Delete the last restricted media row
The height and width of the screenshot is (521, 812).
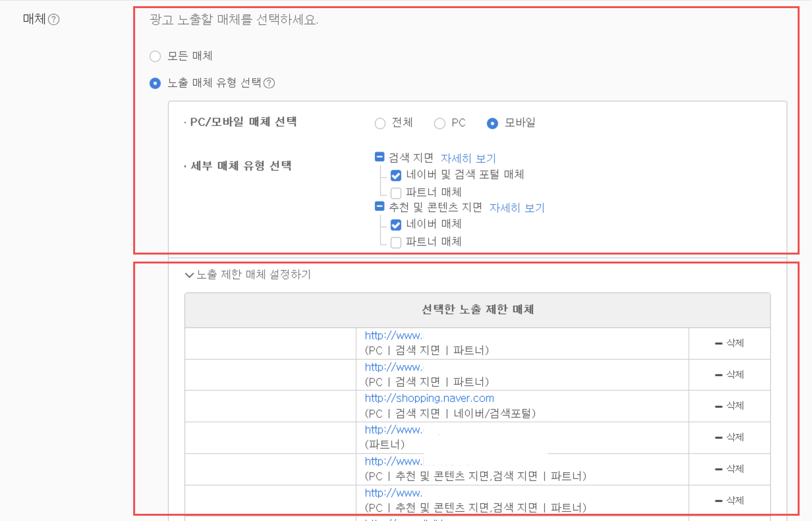pos(729,500)
